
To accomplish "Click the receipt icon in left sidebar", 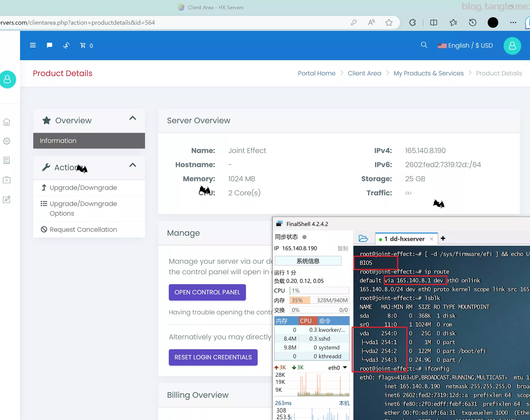I will point(7,160).
